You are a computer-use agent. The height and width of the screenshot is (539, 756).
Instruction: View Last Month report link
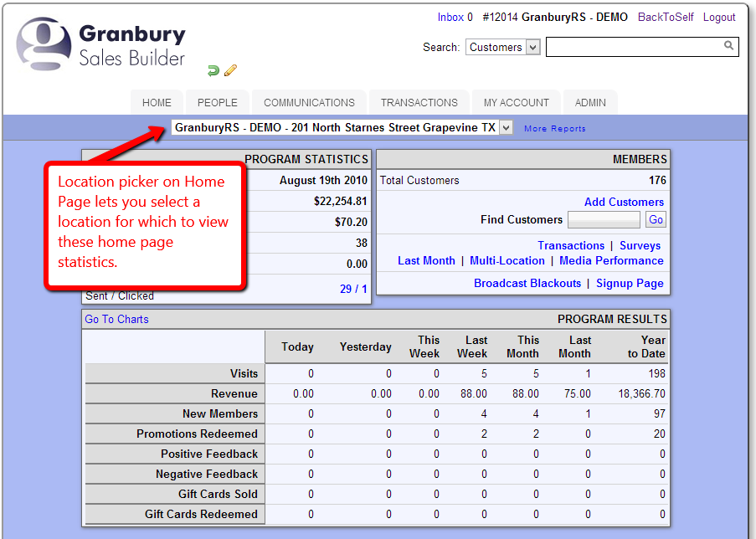click(x=426, y=261)
